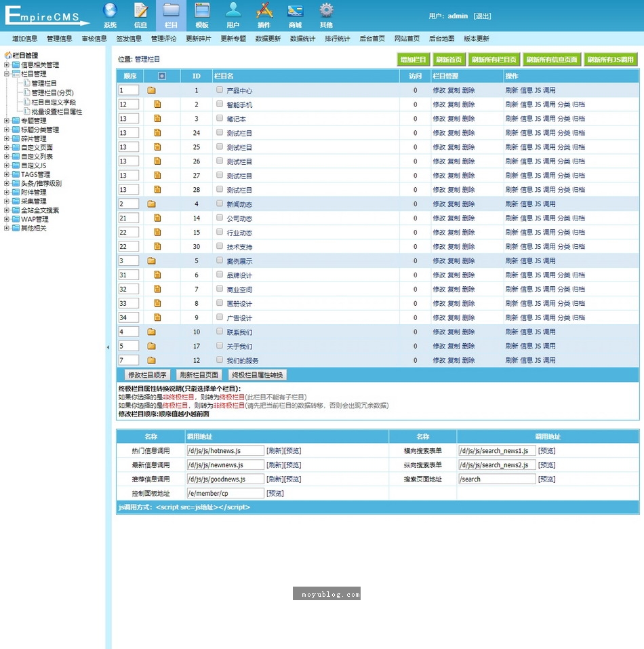The image size is (644, 649).
Task: Click the plus icon in the table header
Action: tap(162, 76)
